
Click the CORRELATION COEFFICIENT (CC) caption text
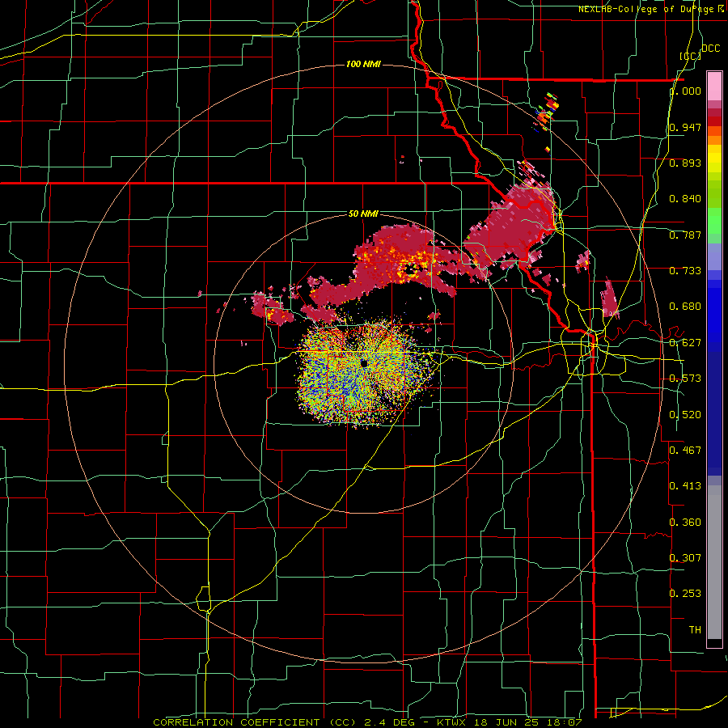255,722
